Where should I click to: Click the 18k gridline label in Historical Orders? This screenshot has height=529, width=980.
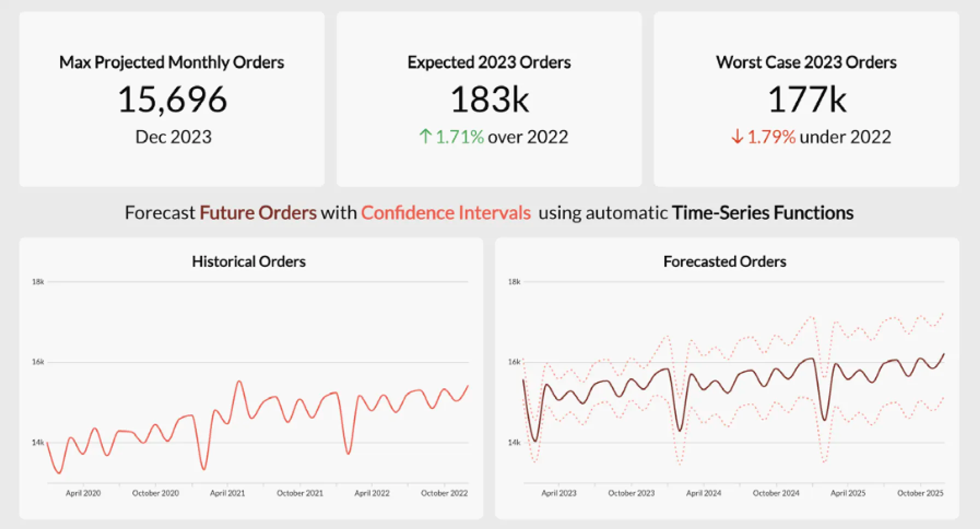pos(38,282)
